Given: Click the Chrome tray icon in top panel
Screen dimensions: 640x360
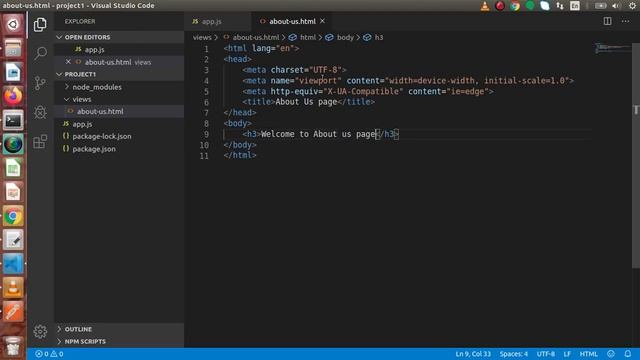Looking at the screenshot, I should (515, 6).
